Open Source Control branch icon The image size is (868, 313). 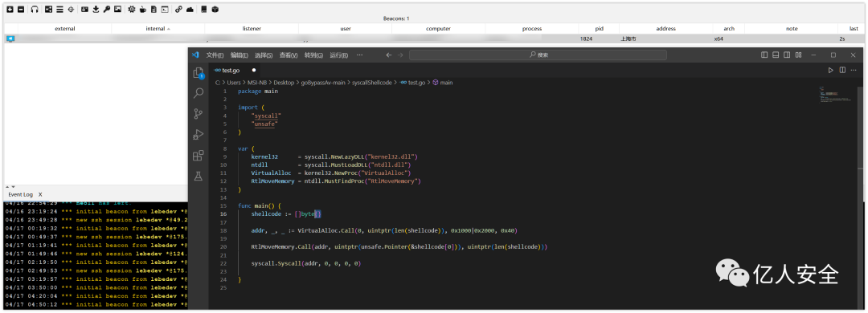tap(199, 114)
